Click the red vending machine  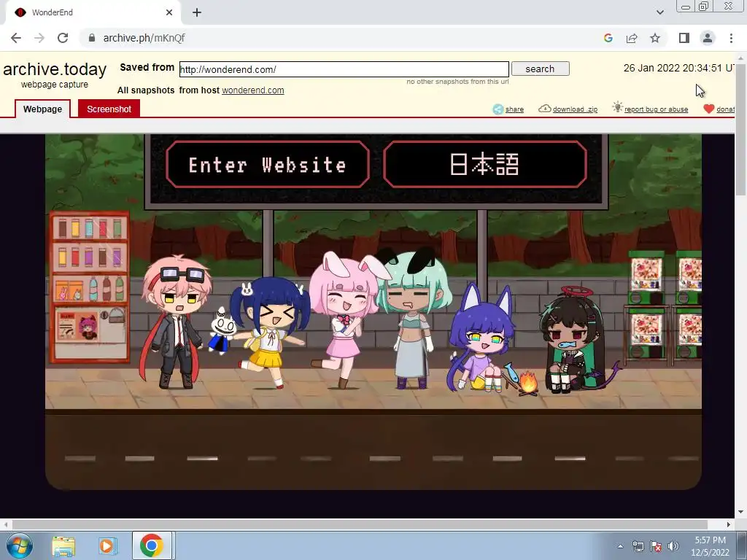[90, 287]
